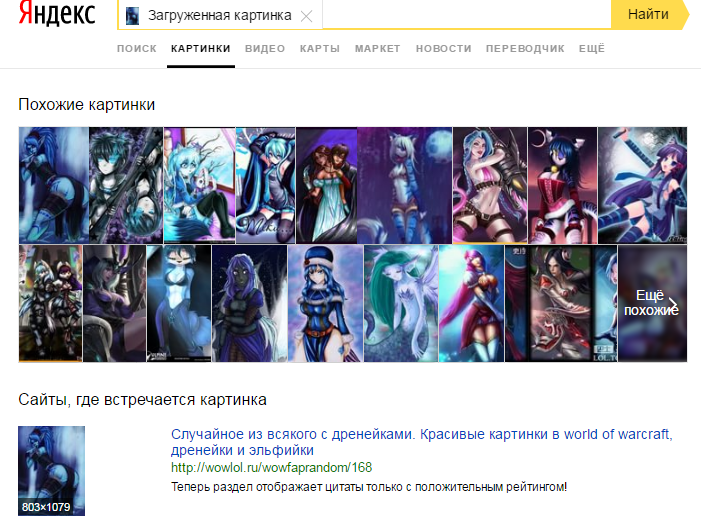Remove the uploaded image with the X icon
Viewport: 701px width, 522px height.
pos(306,17)
